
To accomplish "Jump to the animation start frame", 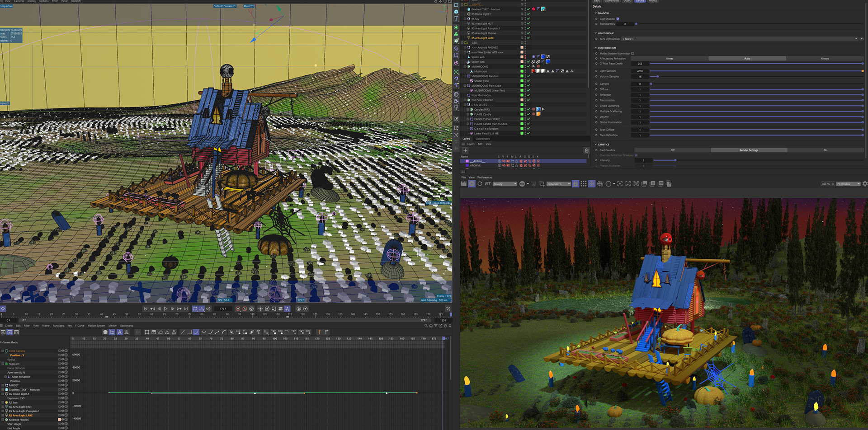I will 146,309.
